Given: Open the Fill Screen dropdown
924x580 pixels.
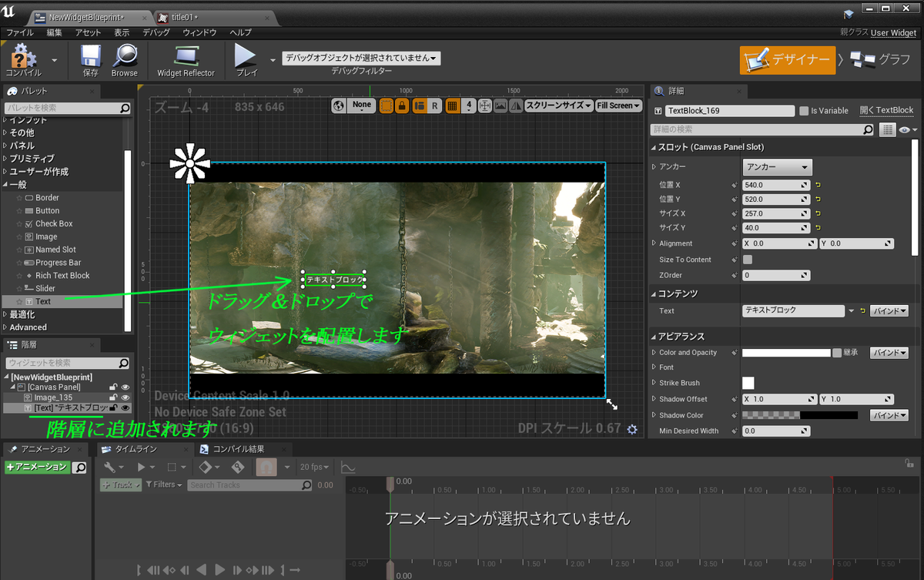Looking at the screenshot, I should tap(618, 106).
